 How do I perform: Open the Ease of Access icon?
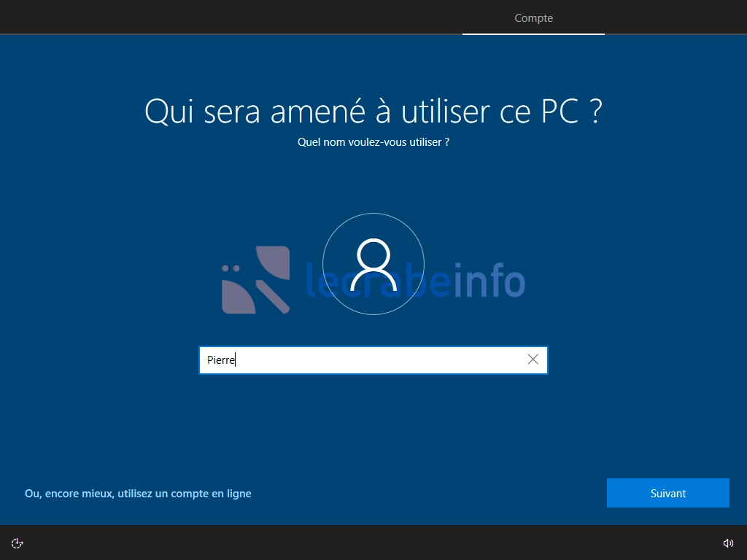click(18, 543)
